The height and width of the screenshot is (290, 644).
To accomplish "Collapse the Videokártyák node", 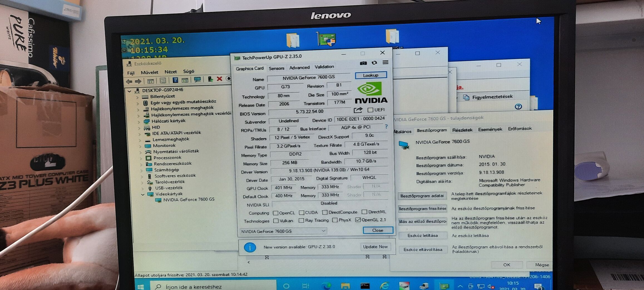I will coord(143,195).
